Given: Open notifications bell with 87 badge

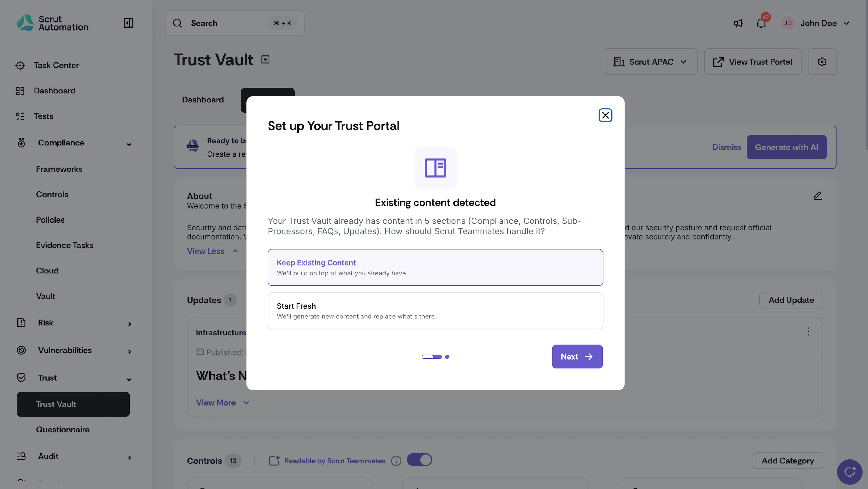Looking at the screenshot, I should pyautogui.click(x=762, y=23).
